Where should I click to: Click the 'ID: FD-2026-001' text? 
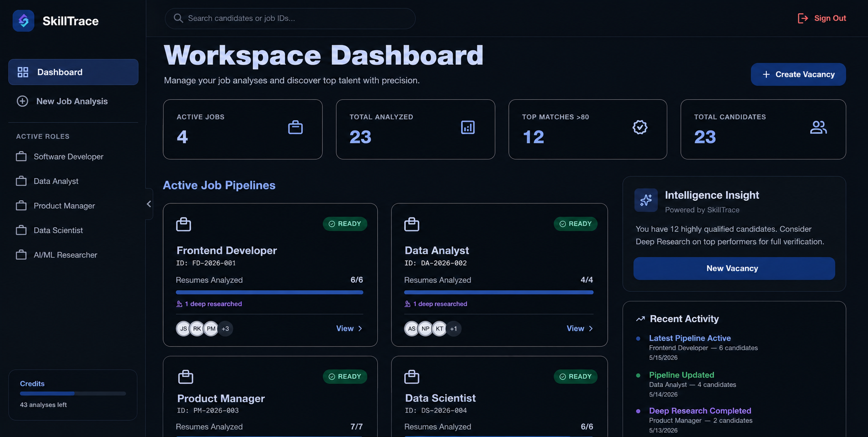(x=206, y=263)
